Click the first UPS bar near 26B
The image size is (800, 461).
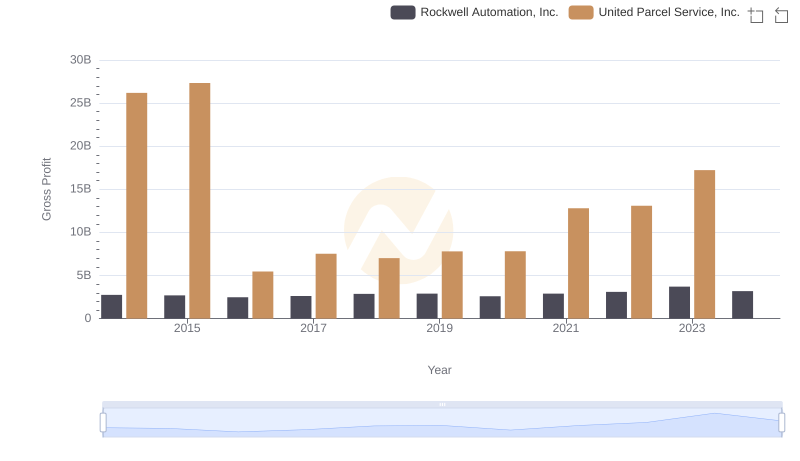pyautogui.click(x=137, y=206)
